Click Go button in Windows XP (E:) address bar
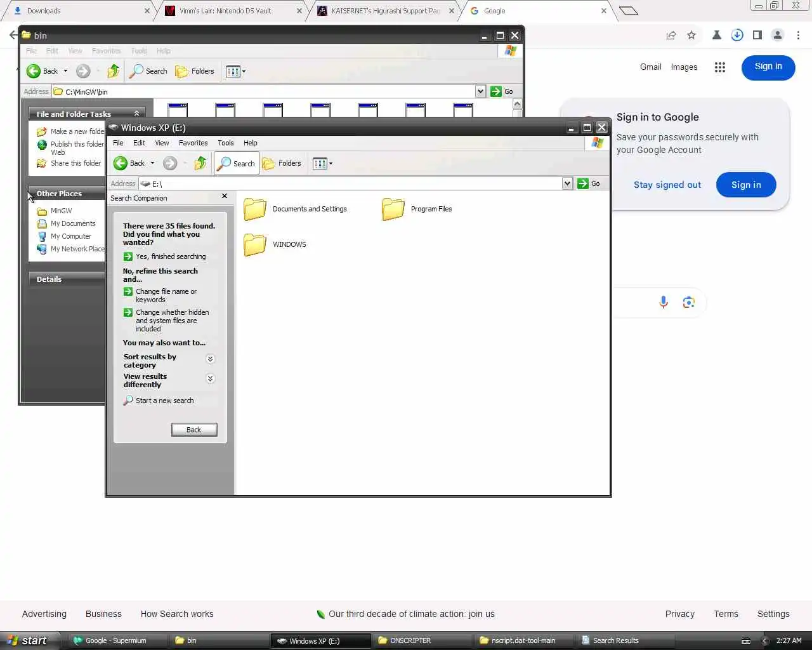This screenshot has height=650, width=812. (x=589, y=183)
